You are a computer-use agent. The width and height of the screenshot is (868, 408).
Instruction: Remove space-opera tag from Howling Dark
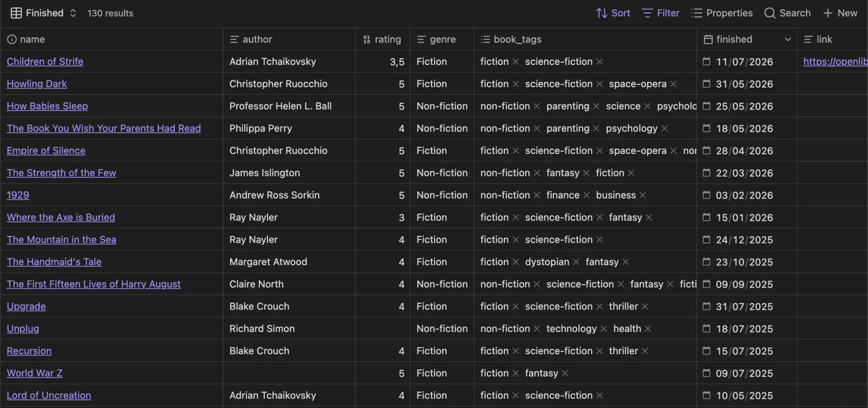pyautogui.click(x=674, y=84)
